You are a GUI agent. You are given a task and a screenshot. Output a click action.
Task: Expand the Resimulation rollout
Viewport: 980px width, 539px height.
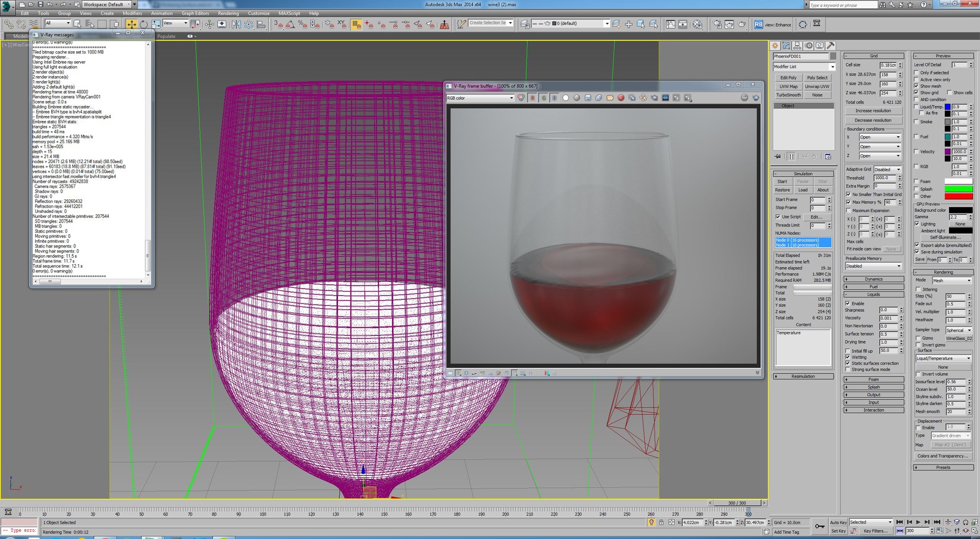tap(803, 377)
